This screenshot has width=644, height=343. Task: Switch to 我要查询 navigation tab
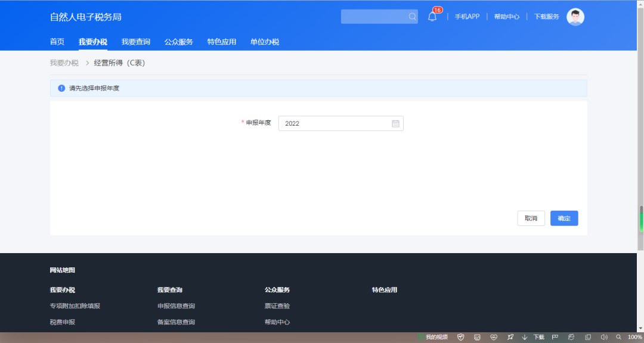136,42
